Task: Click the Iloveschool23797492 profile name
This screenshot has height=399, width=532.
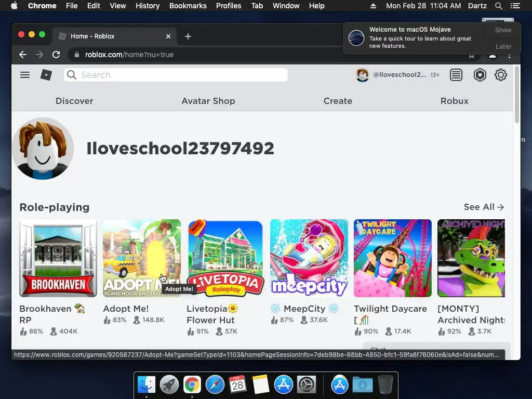Action: 180,148
